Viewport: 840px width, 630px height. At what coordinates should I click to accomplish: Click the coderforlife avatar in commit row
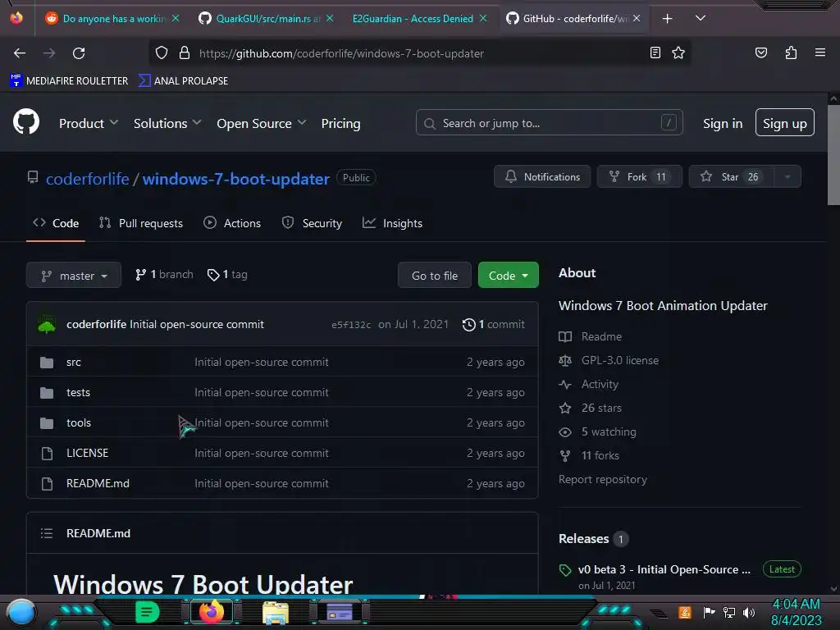pos(47,325)
